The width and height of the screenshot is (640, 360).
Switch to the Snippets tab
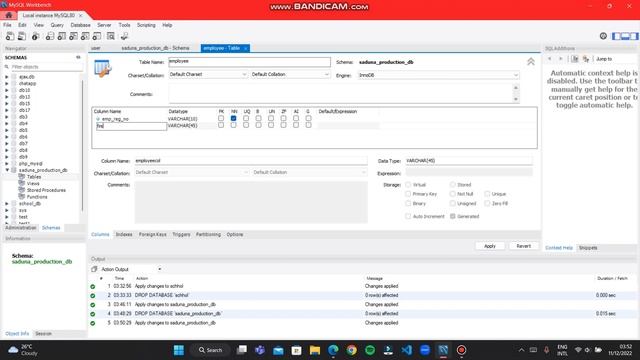pyautogui.click(x=588, y=248)
